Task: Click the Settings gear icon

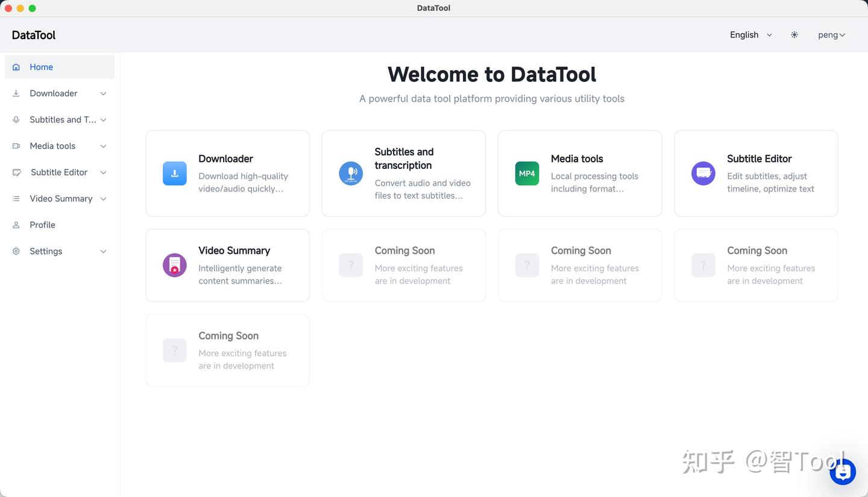Action: point(16,251)
